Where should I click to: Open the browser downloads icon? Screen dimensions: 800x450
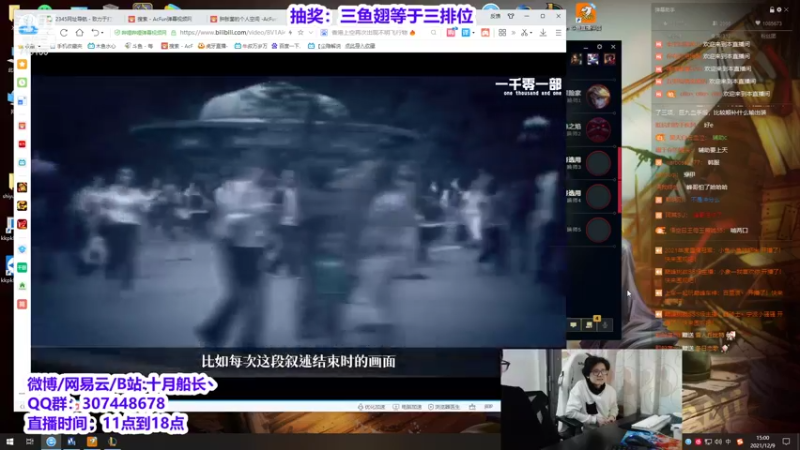[543, 33]
